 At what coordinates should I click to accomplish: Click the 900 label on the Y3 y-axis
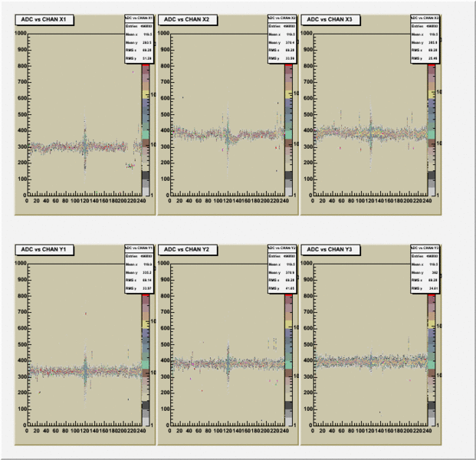pyautogui.click(x=308, y=280)
